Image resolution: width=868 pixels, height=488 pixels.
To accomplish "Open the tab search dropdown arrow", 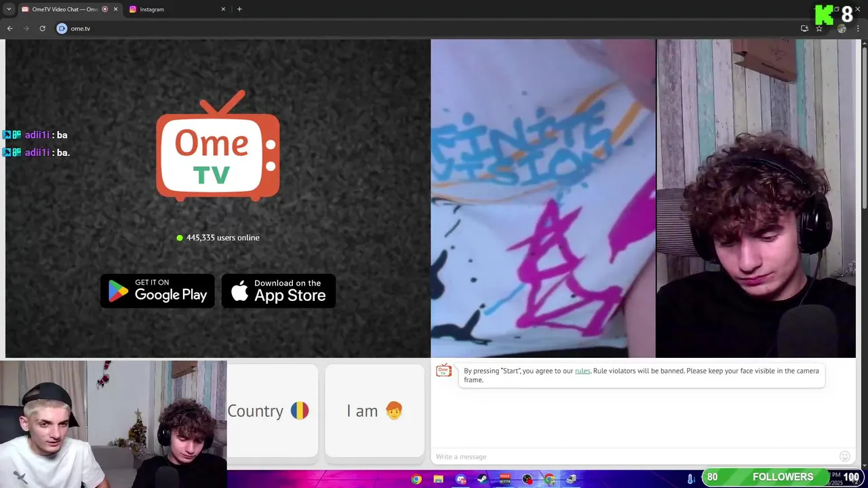I will coord(9,9).
